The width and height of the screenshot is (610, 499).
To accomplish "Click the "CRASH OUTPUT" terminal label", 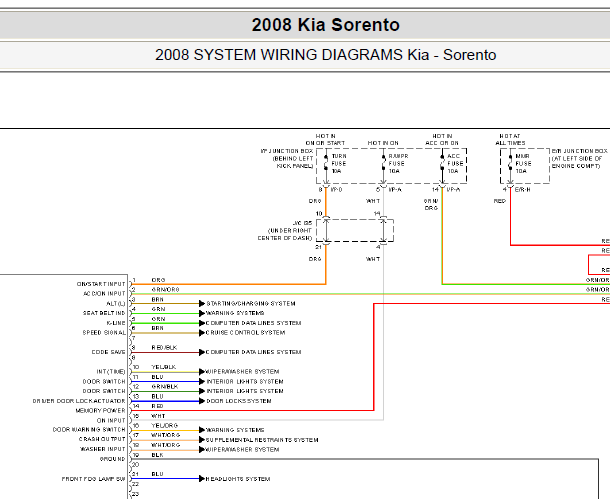I will tap(102, 439).
